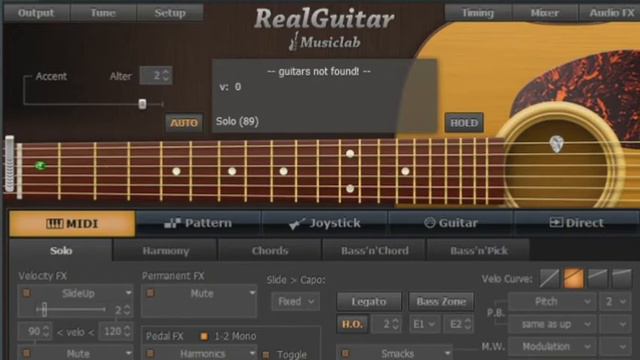Toggle the H.O. hammer-on button
Viewport: 640px width, 360px height.
click(352, 324)
